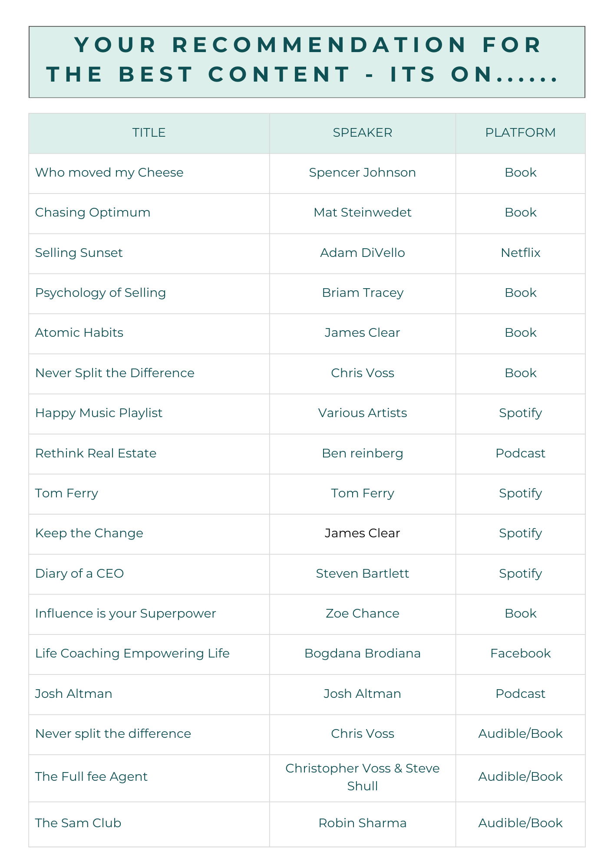Click the Netflix platform cell
614x868 pixels.
tap(520, 253)
